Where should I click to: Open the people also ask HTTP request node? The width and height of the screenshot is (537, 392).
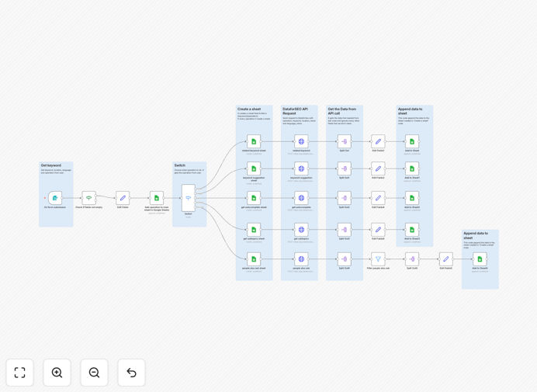coord(301,259)
